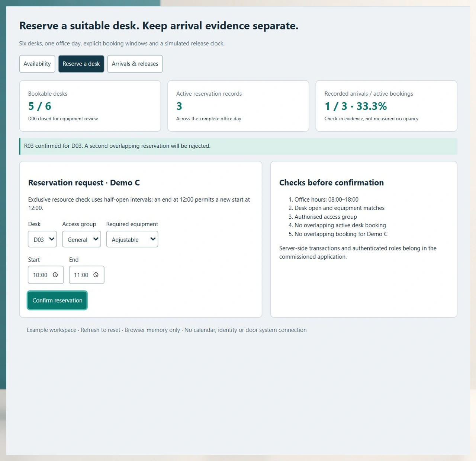Click 'Check-in evidence, not measured occupancy' caption
Viewport: 476px width, 461px height.
tap(371, 119)
